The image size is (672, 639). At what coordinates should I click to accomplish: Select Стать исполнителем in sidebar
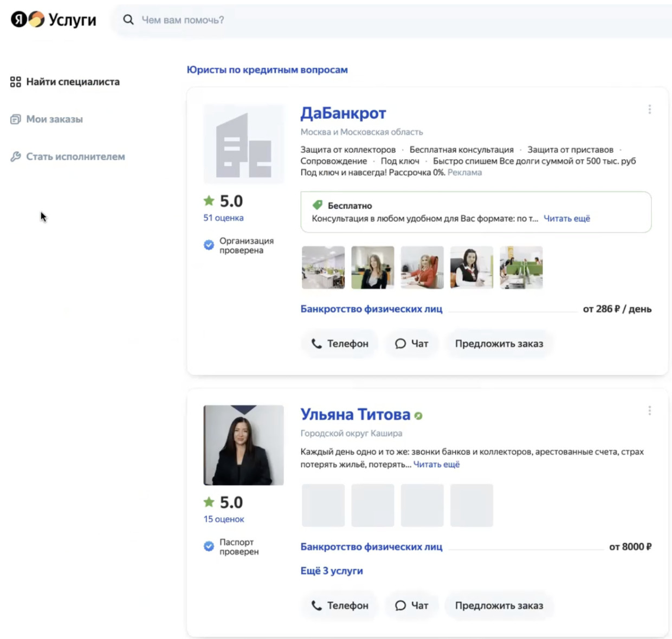coord(75,157)
